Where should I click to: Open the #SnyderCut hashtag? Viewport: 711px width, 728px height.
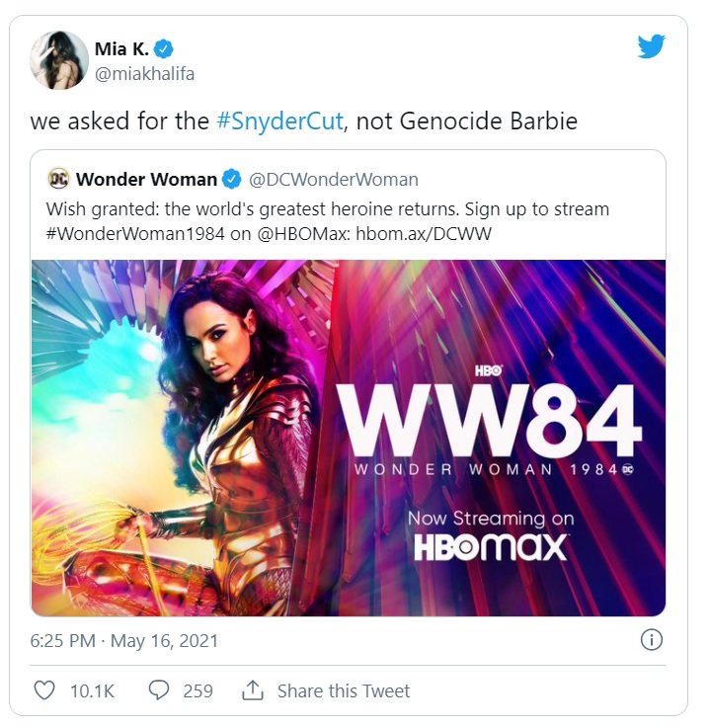[279, 121]
